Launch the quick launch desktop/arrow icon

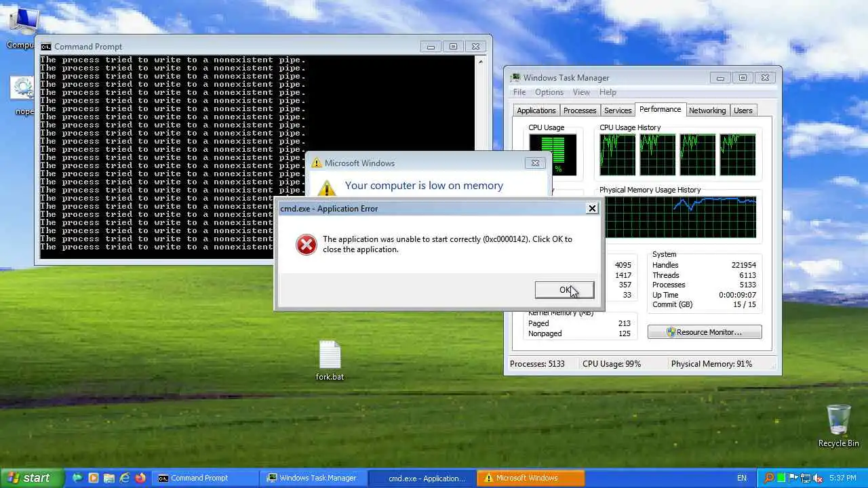78,478
